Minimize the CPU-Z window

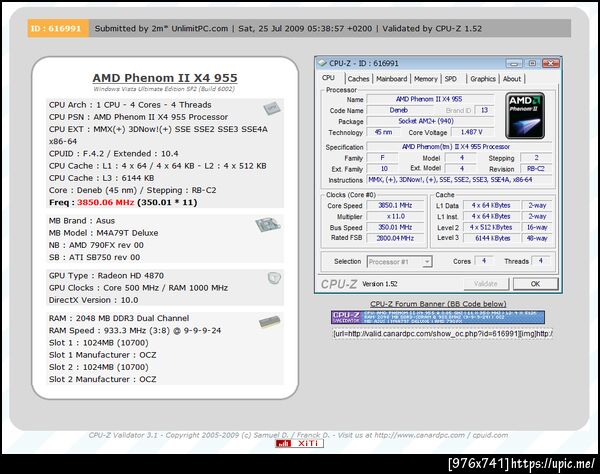515,63
